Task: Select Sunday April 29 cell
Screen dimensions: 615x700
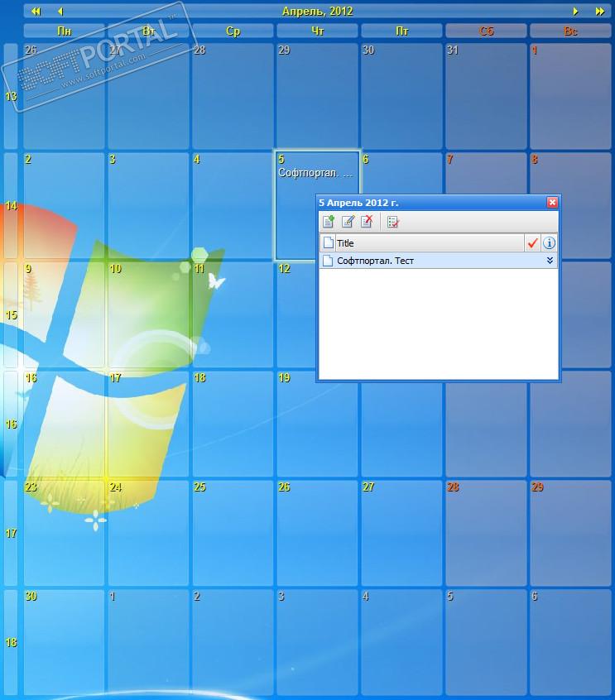Action: tap(570, 533)
